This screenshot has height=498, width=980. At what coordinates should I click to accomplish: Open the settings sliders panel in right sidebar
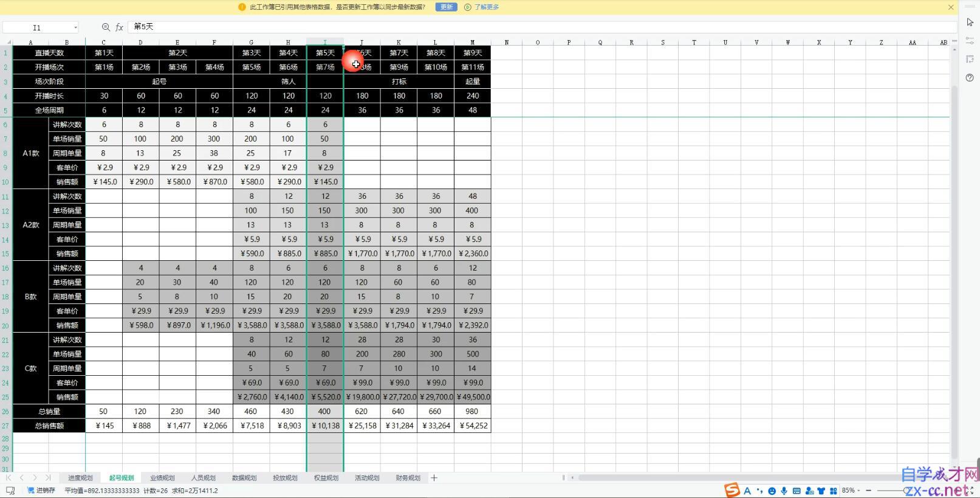[x=970, y=41]
